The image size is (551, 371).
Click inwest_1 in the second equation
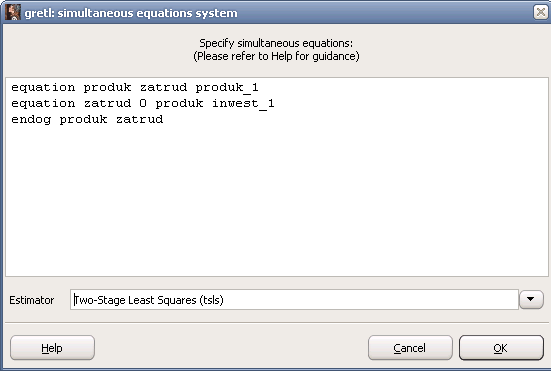tap(243, 103)
